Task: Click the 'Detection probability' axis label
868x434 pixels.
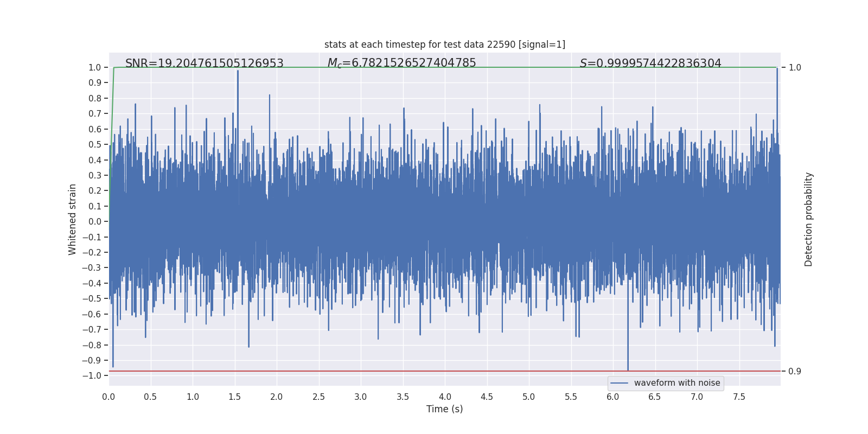Action: click(809, 219)
